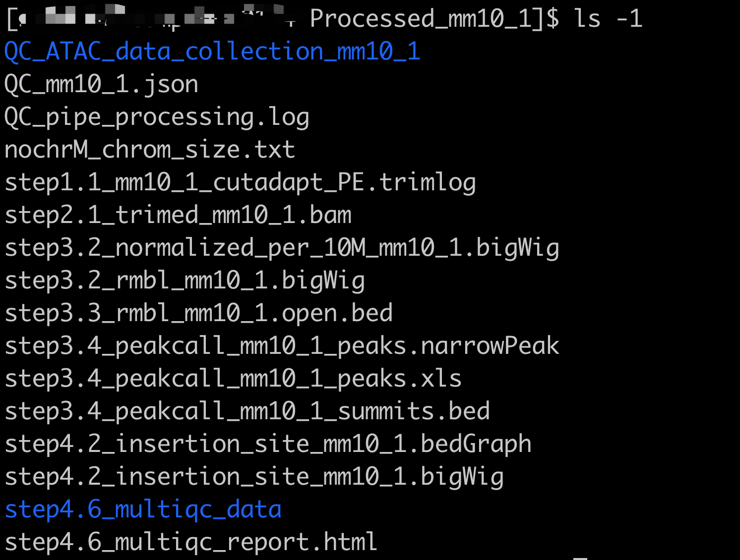Click the step3.3_rmbl_mm10_1.open.bed file name

pyautogui.click(x=198, y=313)
